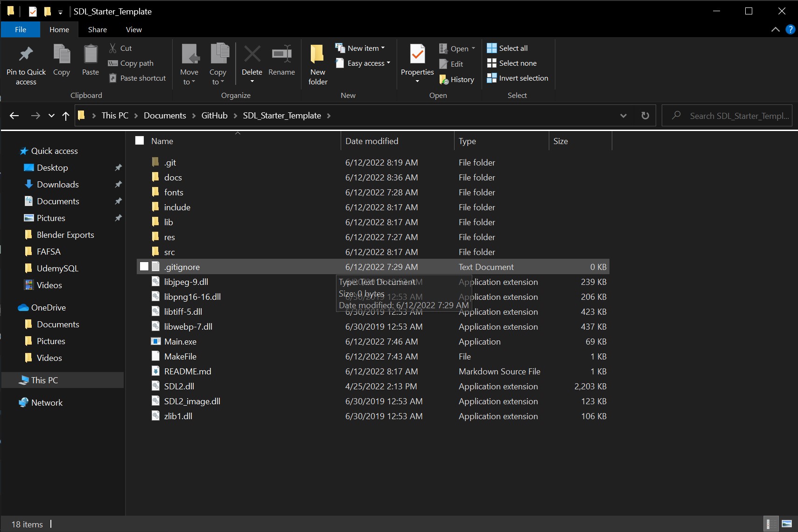798x532 pixels.
Task: Switch to the View tab
Action: (134, 29)
